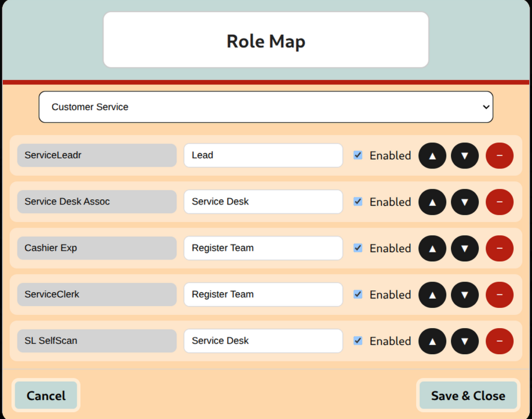The image size is (532, 419).
Task: Move Service Desk Assoc up
Action: click(x=432, y=202)
